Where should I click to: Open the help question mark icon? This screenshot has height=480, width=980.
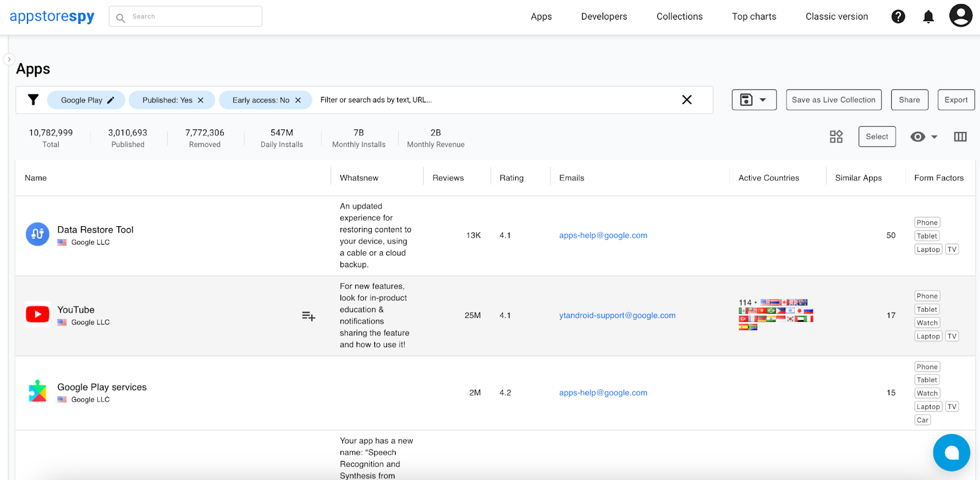pyautogui.click(x=898, y=17)
